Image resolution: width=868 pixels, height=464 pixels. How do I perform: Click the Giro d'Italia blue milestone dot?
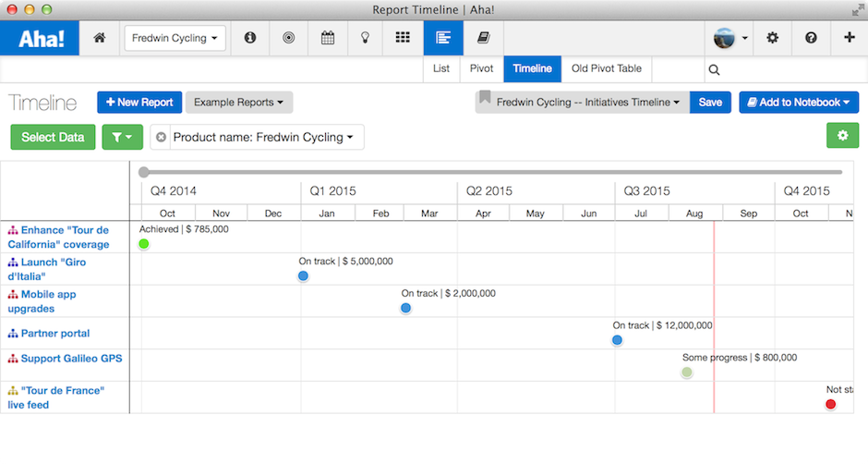pyautogui.click(x=303, y=276)
